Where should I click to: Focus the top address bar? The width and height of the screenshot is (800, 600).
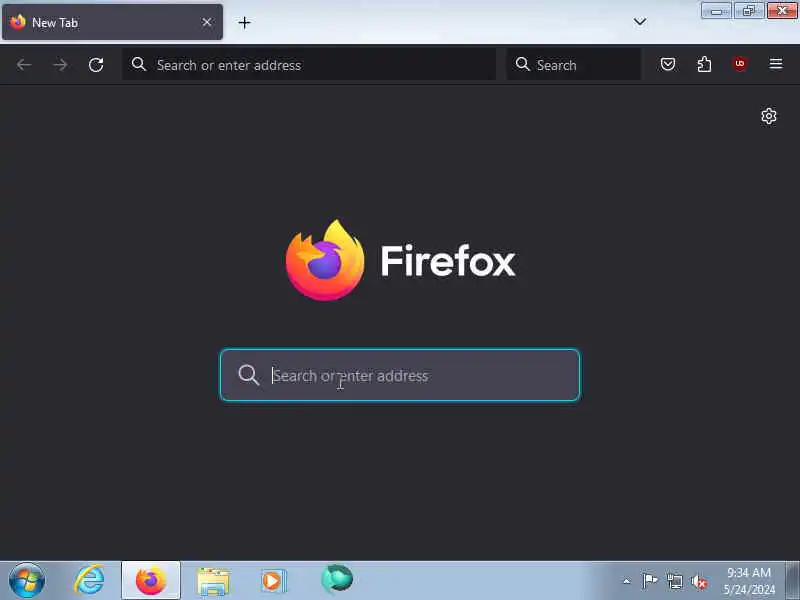click(309, 65)
